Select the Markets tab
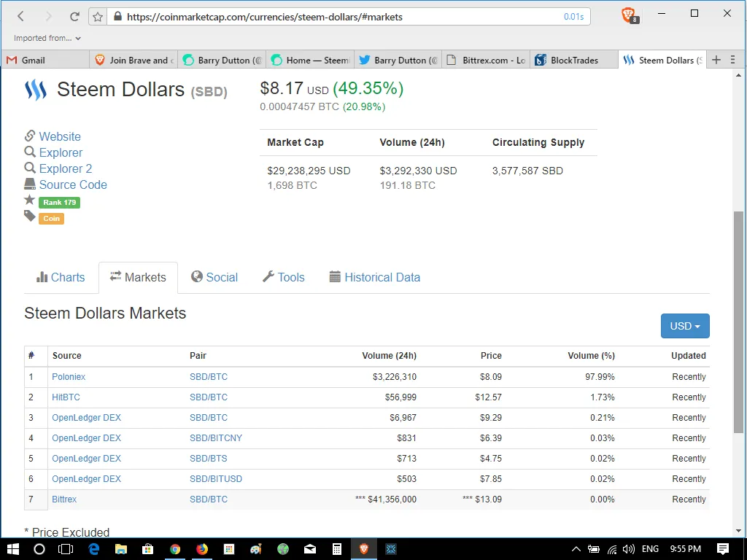The height and width of the screenshot is (560, 747). pos(138,277)
